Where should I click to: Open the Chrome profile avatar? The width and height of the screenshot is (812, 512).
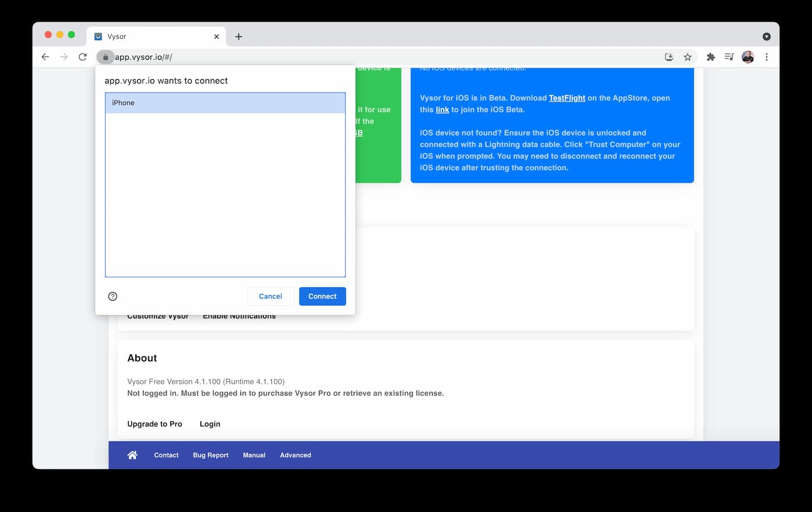(748, 57)
